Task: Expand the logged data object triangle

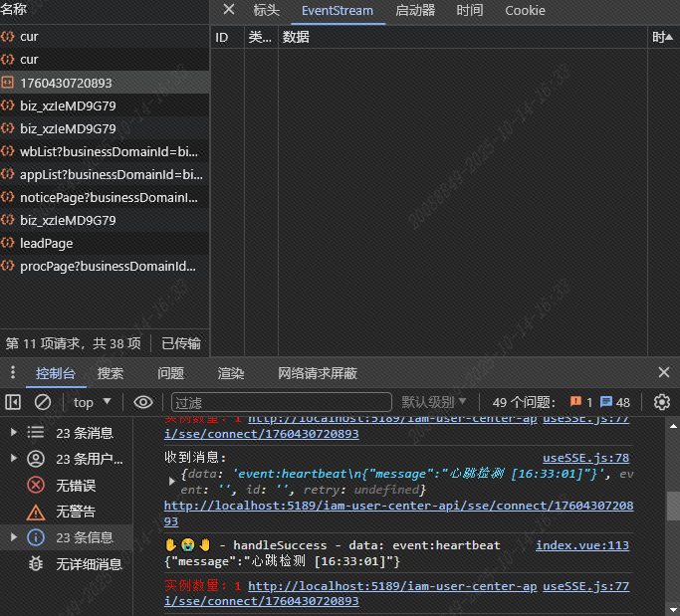Action: point(172,481)
